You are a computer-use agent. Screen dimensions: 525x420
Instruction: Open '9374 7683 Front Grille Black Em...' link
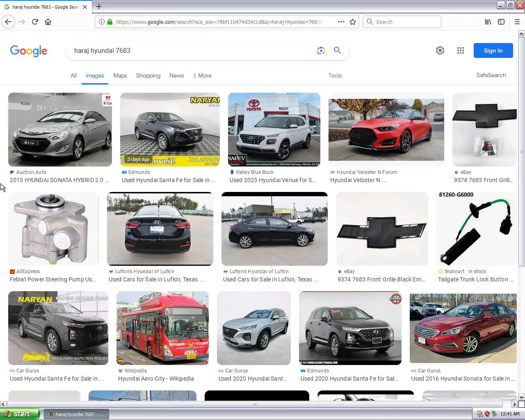click(x=381, y=279)
